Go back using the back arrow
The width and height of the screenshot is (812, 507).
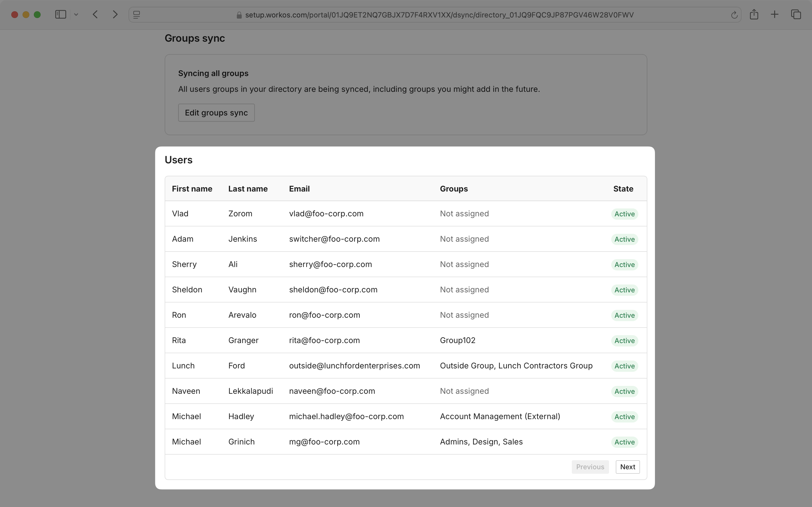click(95, 14)
